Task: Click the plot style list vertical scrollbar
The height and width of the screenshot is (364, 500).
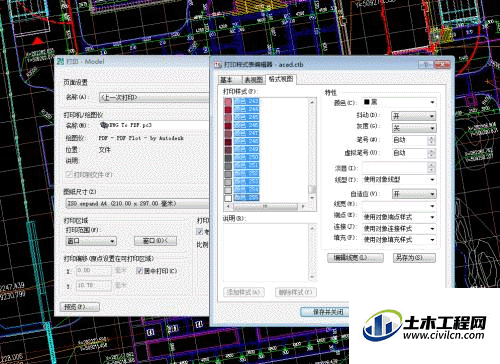Action: (312, 150)
